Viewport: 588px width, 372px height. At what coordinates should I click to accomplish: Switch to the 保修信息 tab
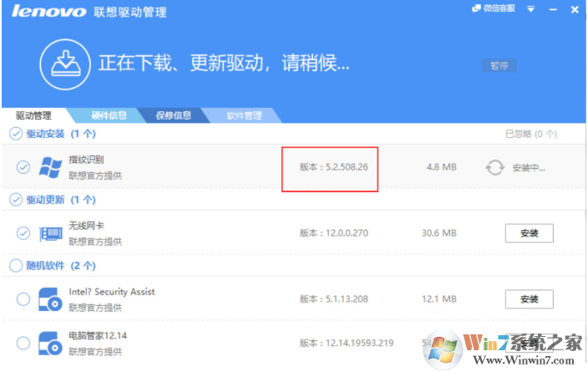coord(173,115)
